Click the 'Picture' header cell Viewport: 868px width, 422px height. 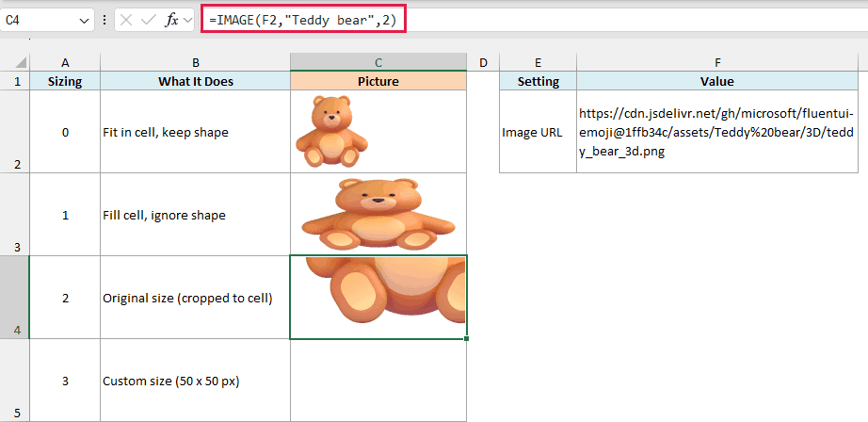click(x=378, y=81)
